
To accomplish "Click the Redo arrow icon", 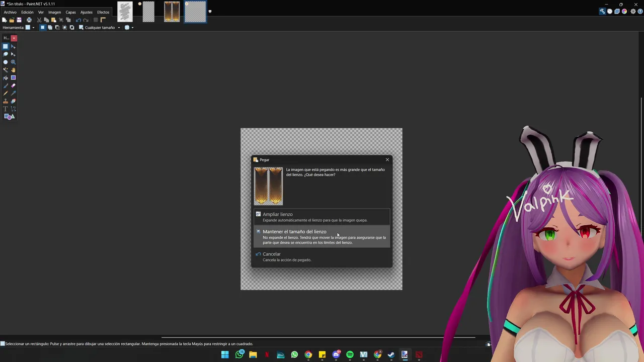I will pyautogui.click(x=86, y=20).
